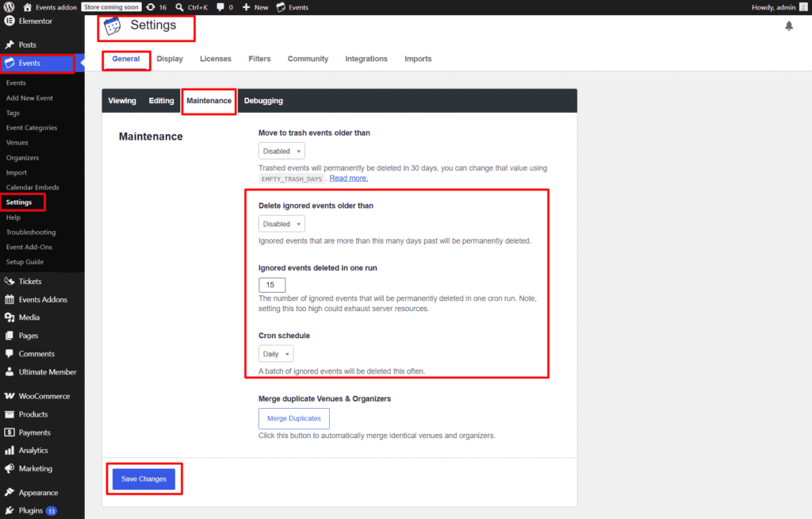
Task: Select the Editing sub-tab
Action: 161,101
